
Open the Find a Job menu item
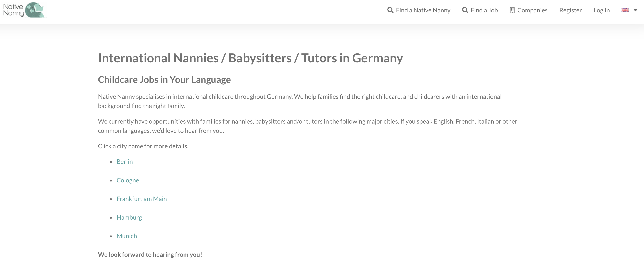click(x=480, y=10)
